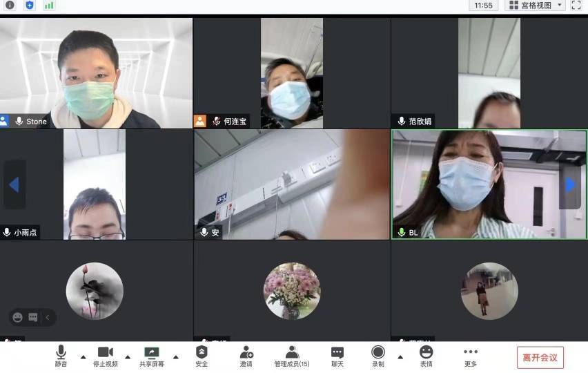Click the 小雨点 name label
588x373 pixels.
point(26,232)
